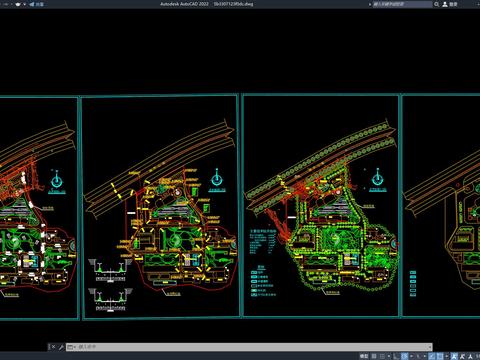Click the model space button in status bar

pyautogui.click(x=364, y=356)
